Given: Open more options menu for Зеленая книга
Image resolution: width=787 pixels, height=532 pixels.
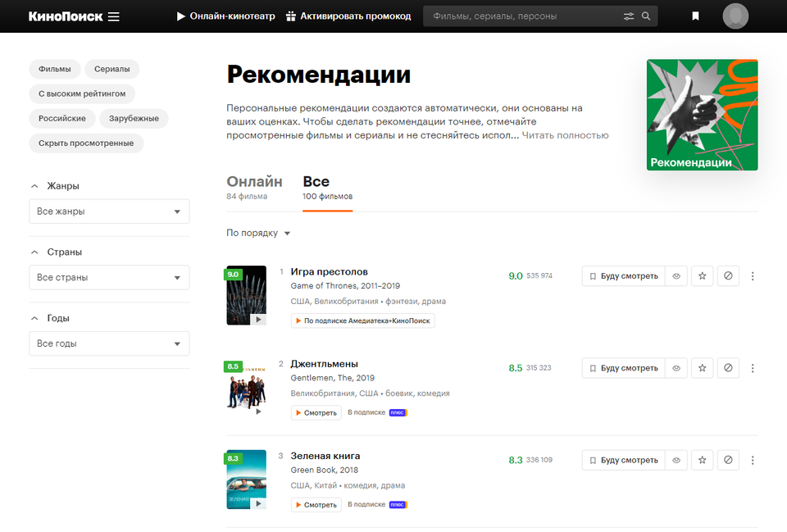Looking at the screenshot, I should tap(753, 460).
